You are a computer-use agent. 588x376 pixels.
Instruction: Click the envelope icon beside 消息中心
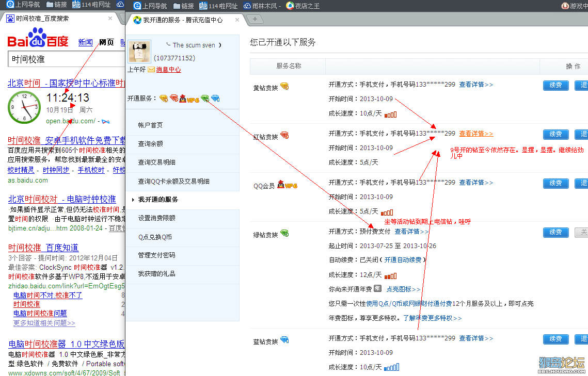click(151, 70)
